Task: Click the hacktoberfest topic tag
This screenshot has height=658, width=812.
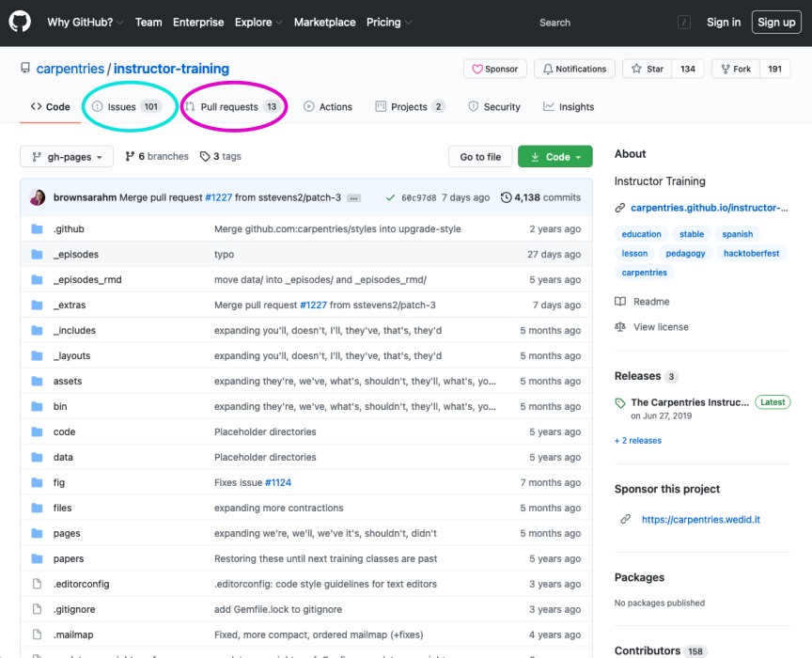Action: (x=751, y=252)
